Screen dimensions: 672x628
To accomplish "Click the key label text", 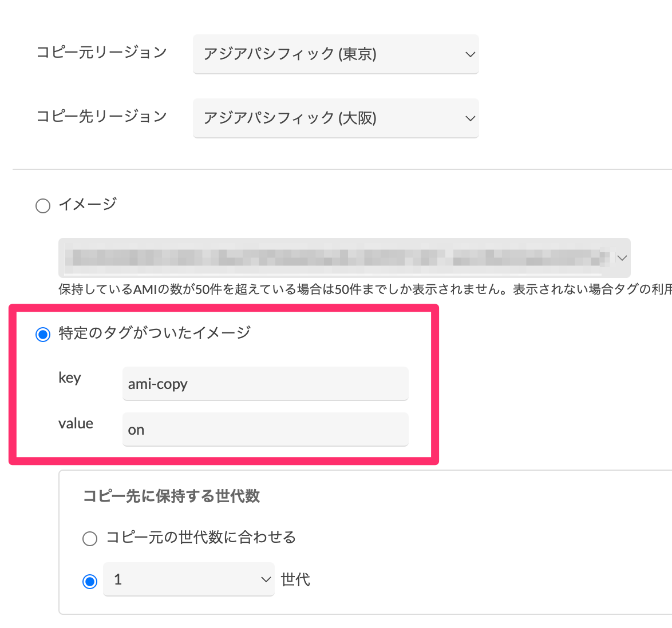I will [69, 378].
